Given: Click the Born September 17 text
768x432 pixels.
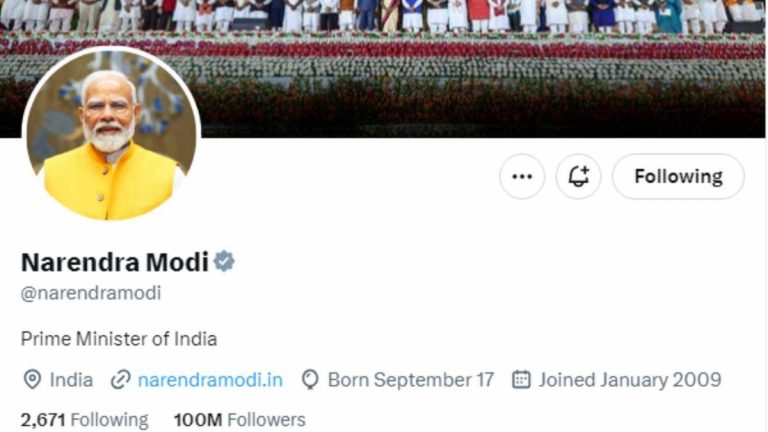Looking at the screenshot, I should tap(411, 380).
